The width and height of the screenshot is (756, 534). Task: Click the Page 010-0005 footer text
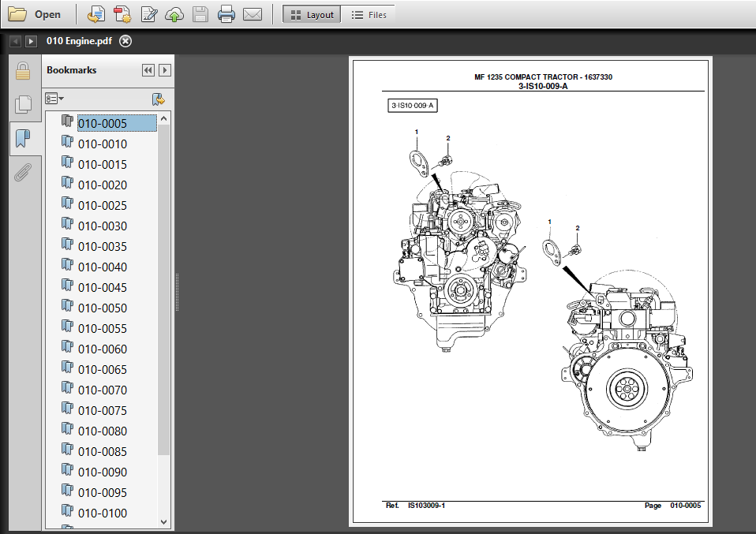pos(672,506)
